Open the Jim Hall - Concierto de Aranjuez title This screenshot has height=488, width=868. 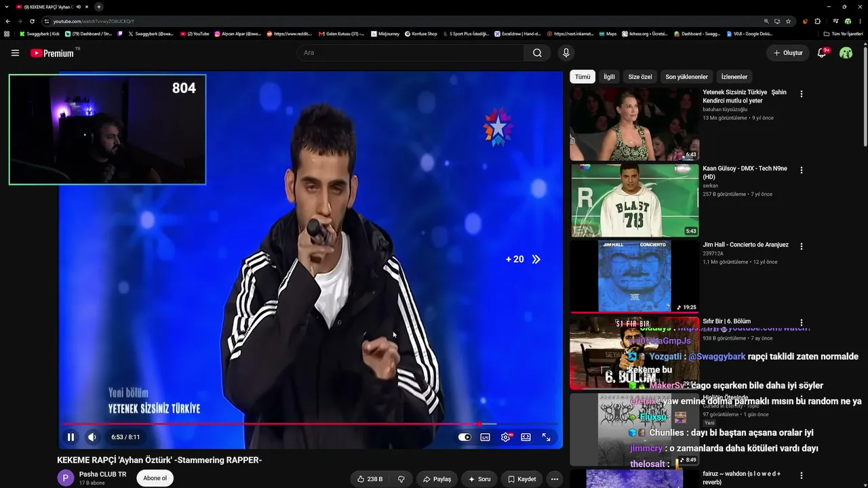coord(745,245)
